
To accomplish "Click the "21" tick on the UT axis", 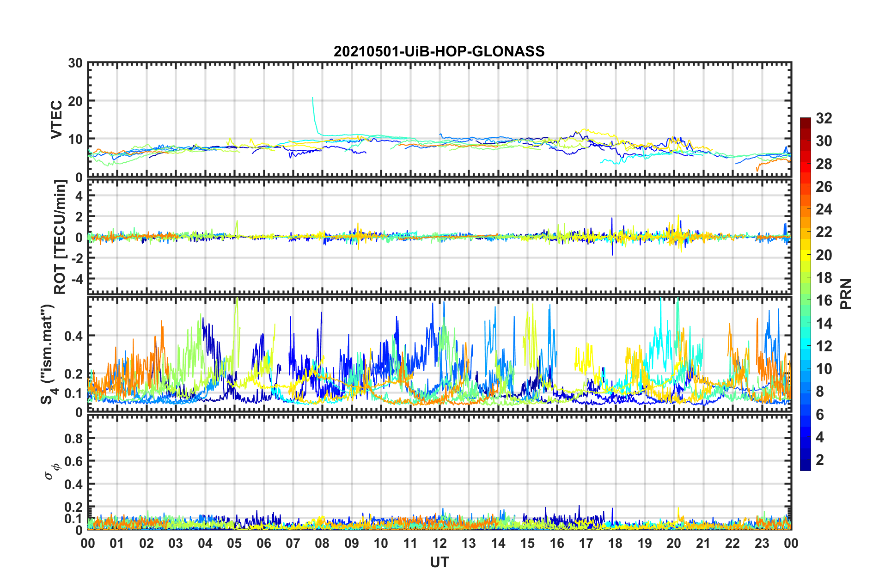I will pos(703,543).
